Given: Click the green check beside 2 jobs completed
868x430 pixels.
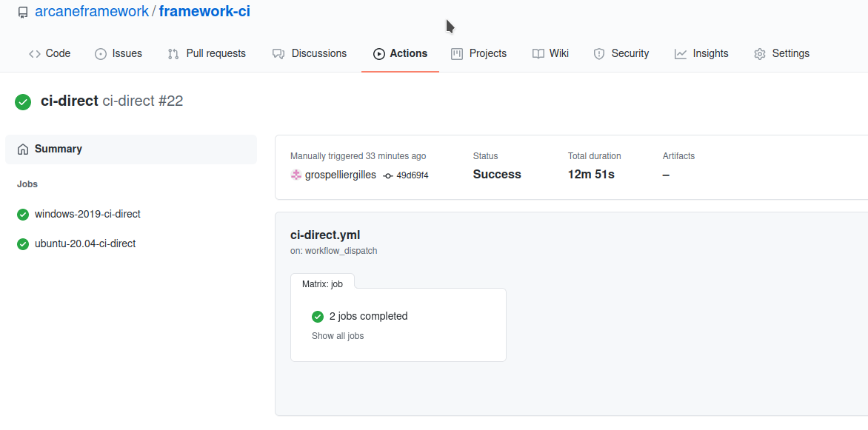Looking at the screenshot, I should point(317,317).
